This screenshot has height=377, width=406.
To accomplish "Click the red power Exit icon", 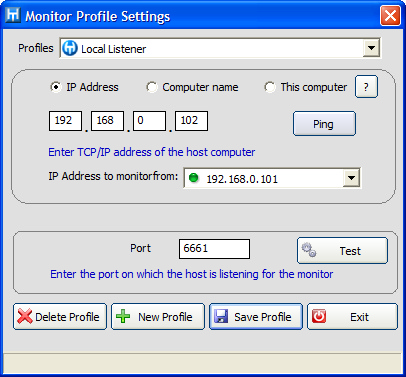I will click(x=319, y=316).
